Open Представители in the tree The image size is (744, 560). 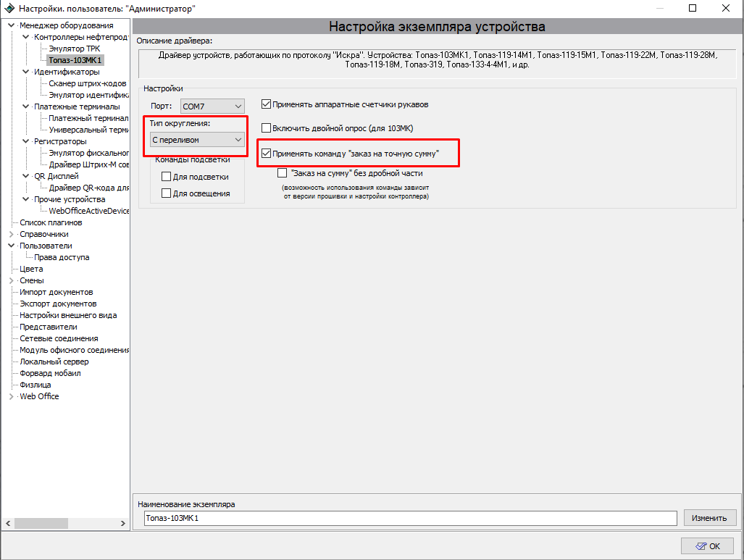point(49,327)
